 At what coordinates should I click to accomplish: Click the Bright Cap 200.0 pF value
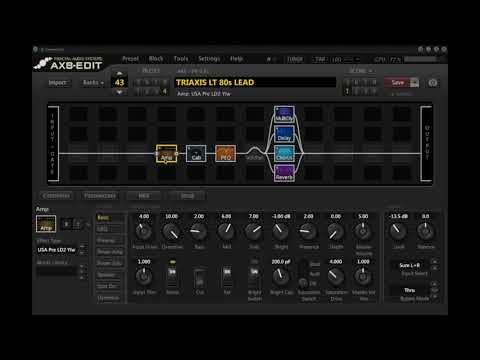pyautogui.click(x=281, y=262)
